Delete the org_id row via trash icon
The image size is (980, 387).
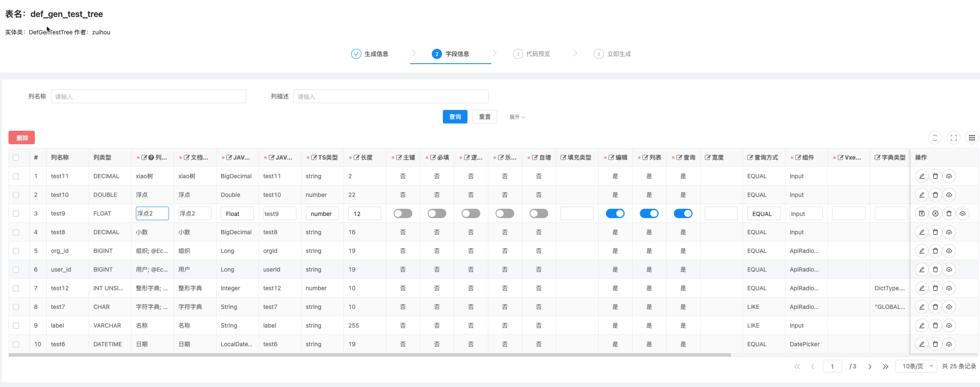pyautogui.click(x=935, y=251)
